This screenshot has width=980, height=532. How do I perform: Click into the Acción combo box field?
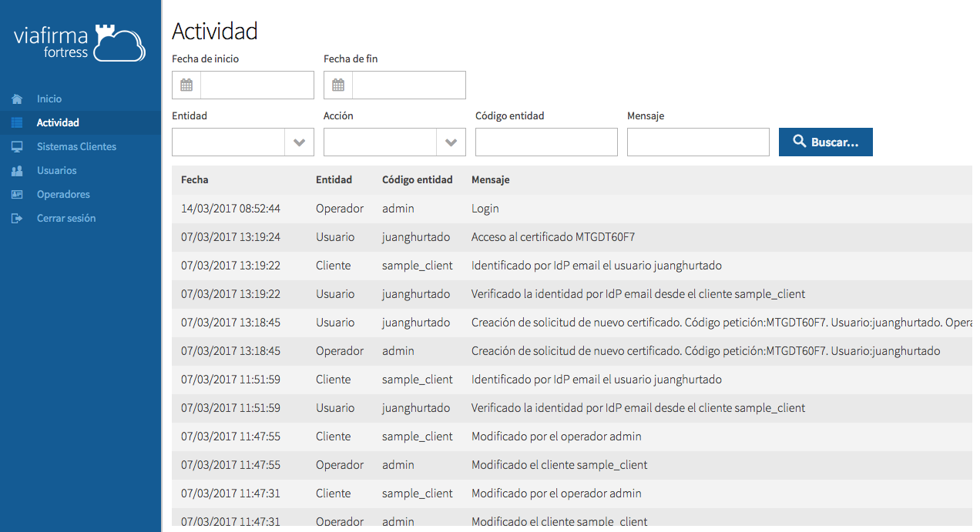381,142
